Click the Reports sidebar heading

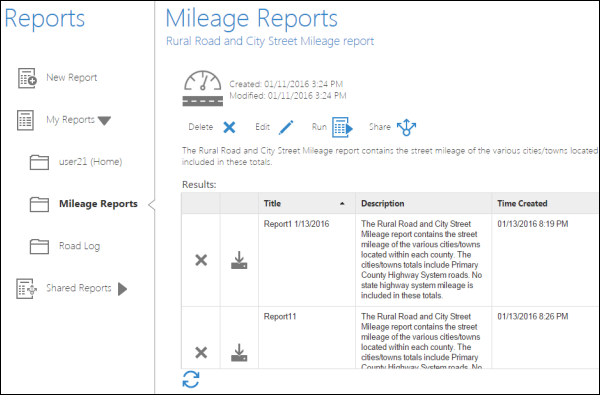(x=45, y=18)
